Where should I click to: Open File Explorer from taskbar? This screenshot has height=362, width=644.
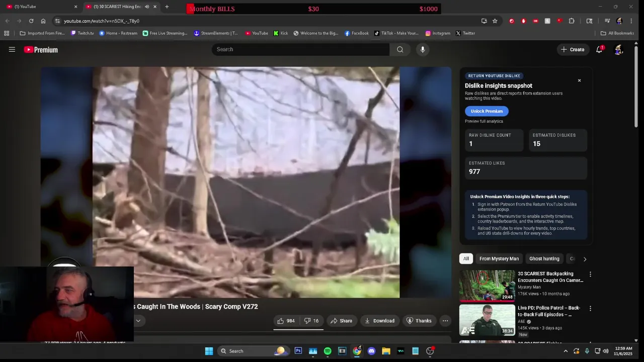pyautogui.click(x=386, y=351)
